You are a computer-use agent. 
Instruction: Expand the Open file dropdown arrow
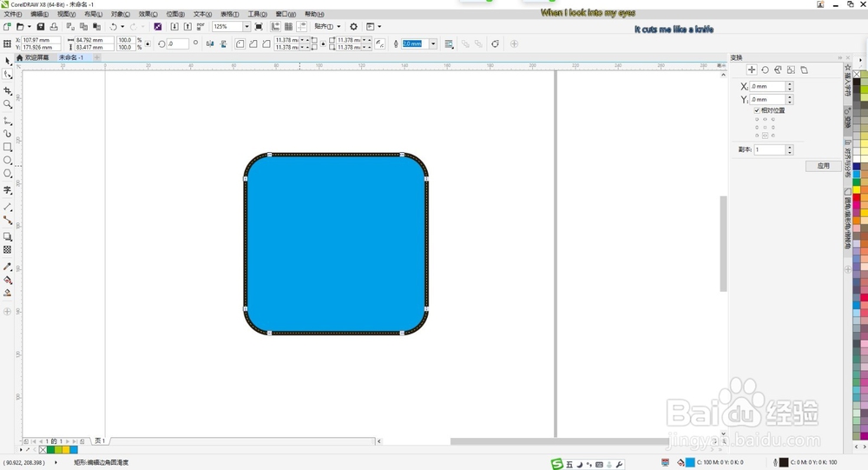pyautogui.click(x=30, y=27)
